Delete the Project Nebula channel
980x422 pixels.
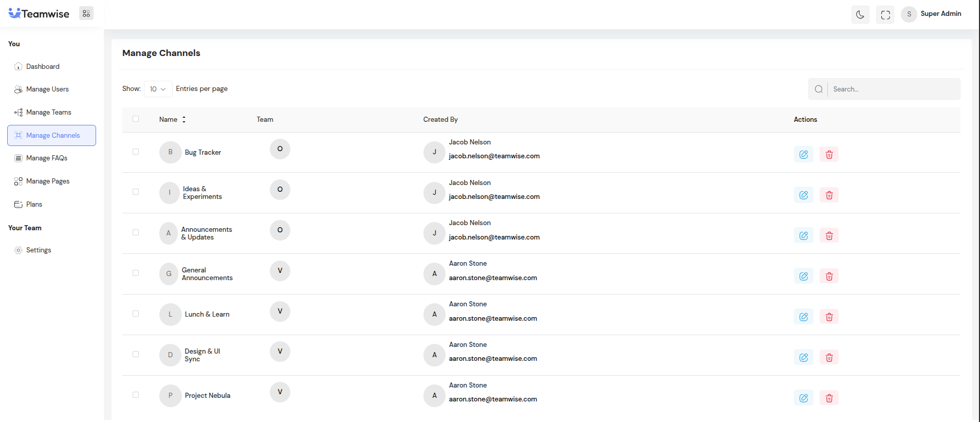(x=829, y=398)
